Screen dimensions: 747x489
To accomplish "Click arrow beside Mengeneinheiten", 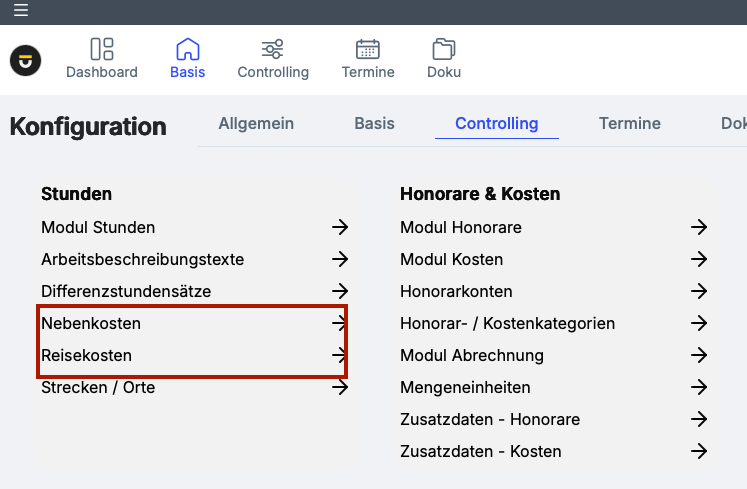I will pyautogui.click(x=699, y=388).
